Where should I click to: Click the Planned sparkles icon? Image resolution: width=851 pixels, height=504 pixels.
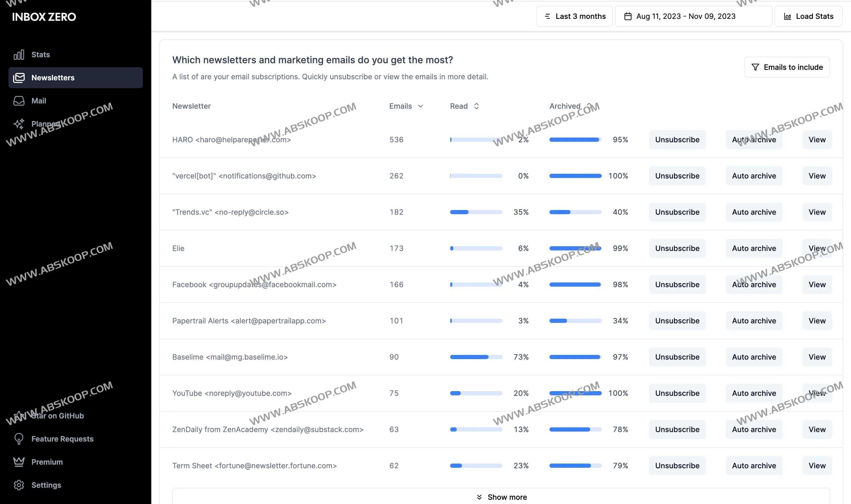tap(19, 124)
